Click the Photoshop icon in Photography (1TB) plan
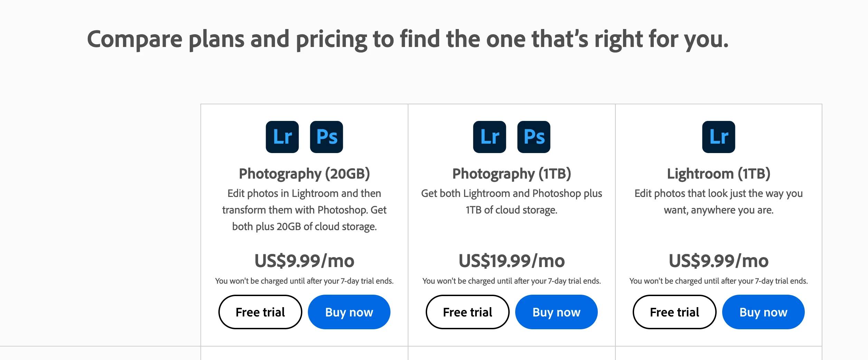Image resolution: width=868 pixels, height=360 pixels. 534,137
